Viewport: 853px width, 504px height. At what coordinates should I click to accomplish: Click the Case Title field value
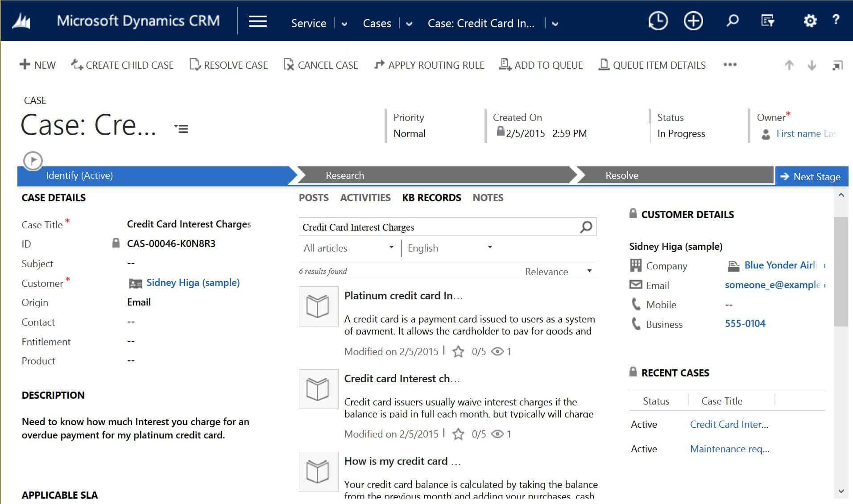[189, 224]
